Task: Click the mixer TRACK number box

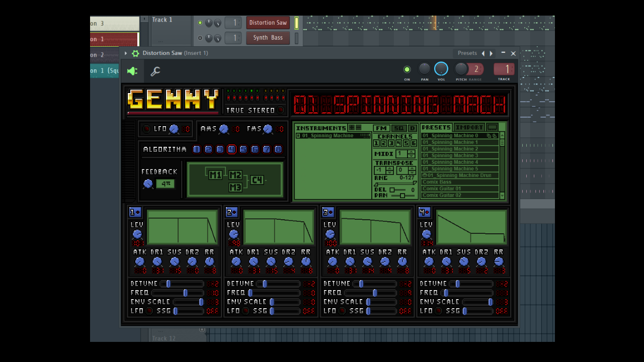Action: point(504,69)
